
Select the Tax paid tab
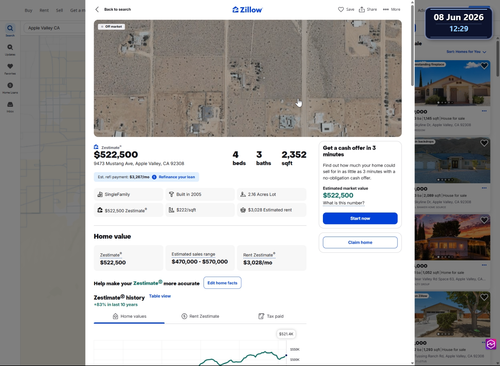coord(271,316)
